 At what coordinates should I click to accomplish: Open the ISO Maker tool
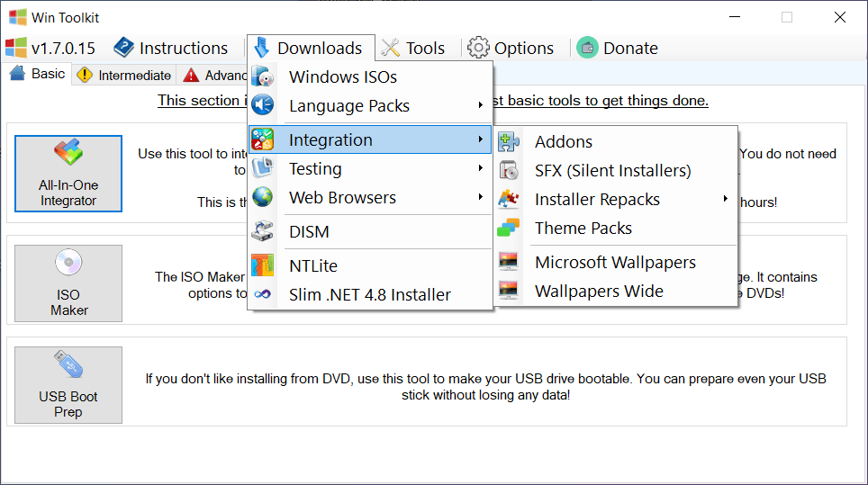pos(68,283)
